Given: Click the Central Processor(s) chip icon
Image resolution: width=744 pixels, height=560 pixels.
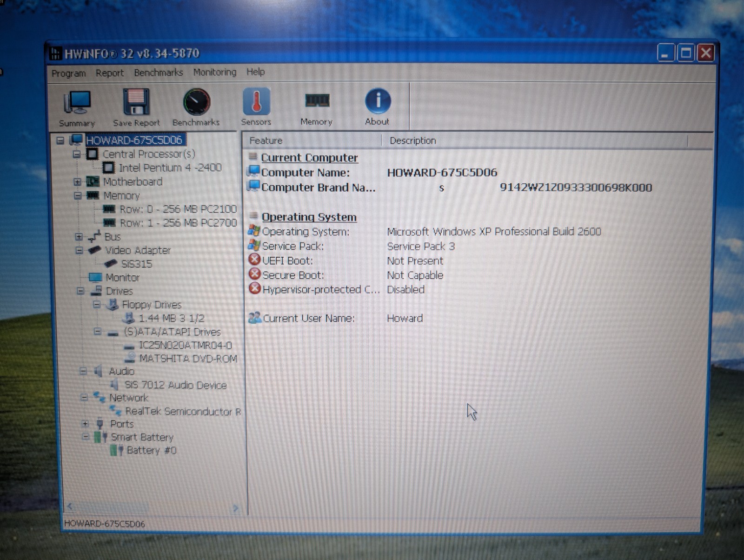Looking at the screenshot, I should coord(93,154).
